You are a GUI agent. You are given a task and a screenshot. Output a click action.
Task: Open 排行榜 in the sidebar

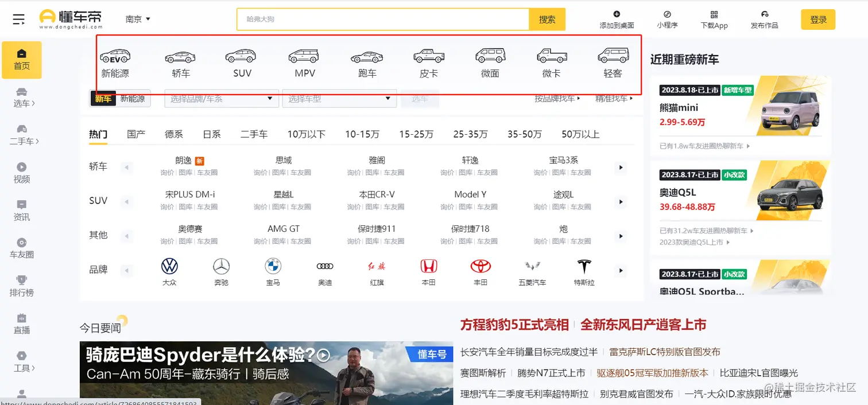(22, 286)
